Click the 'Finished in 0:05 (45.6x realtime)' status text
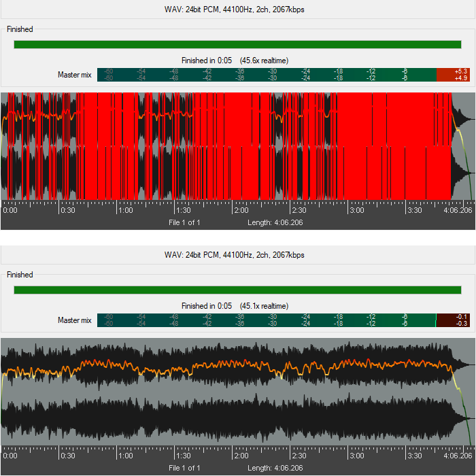Screen dimensions: 476x476 click(235, 61)
